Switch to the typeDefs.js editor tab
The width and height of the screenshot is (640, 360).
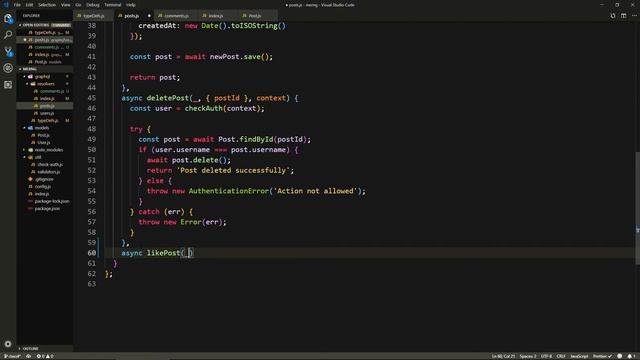93,16
